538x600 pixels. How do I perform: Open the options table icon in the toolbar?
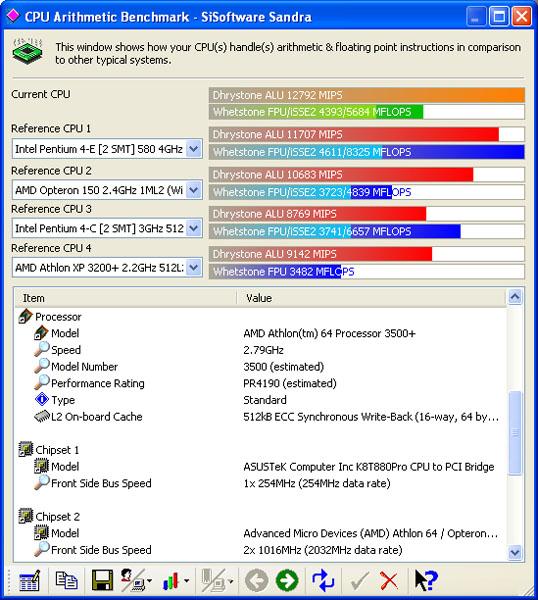(29, 580)
